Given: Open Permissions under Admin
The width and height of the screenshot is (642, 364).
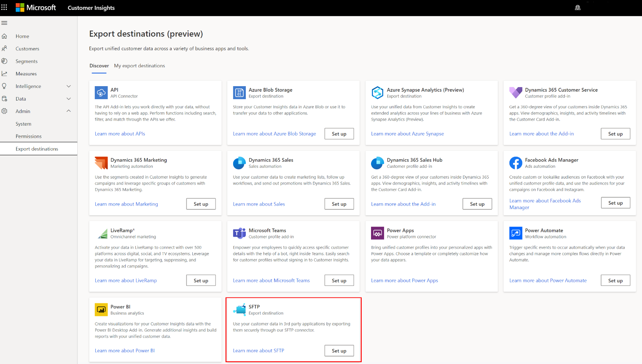Looking at the screenshot, I should tap(28, 136).
